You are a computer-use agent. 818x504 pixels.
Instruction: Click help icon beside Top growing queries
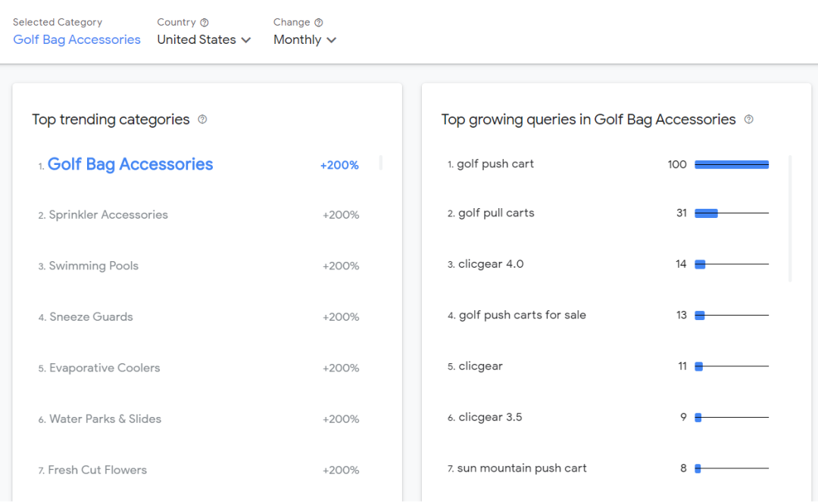749,120
